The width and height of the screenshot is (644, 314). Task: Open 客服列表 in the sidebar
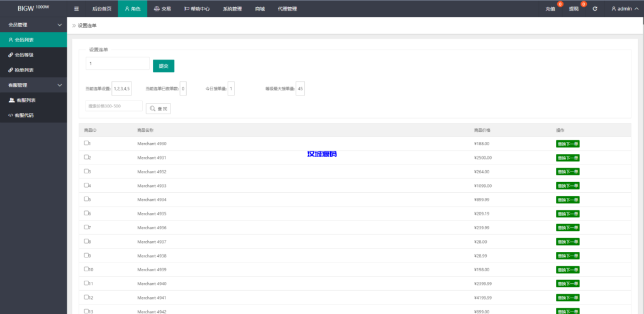(25, 100)
